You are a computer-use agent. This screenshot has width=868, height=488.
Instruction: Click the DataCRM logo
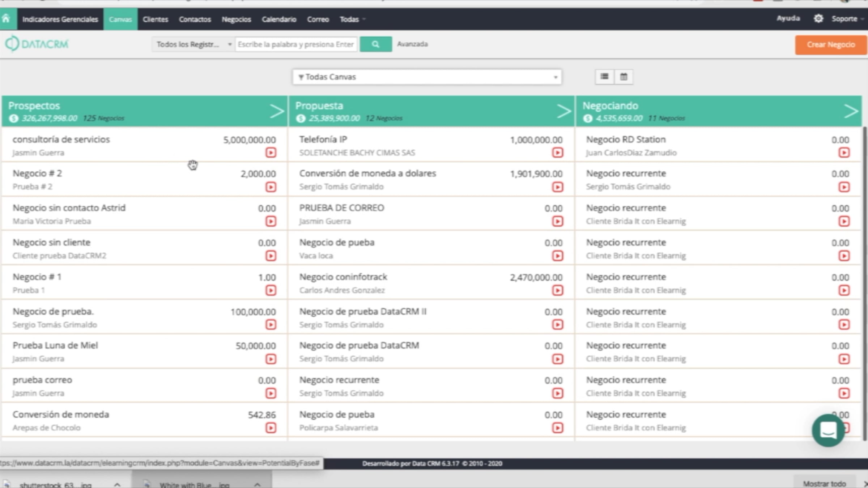tap(37, 44)
